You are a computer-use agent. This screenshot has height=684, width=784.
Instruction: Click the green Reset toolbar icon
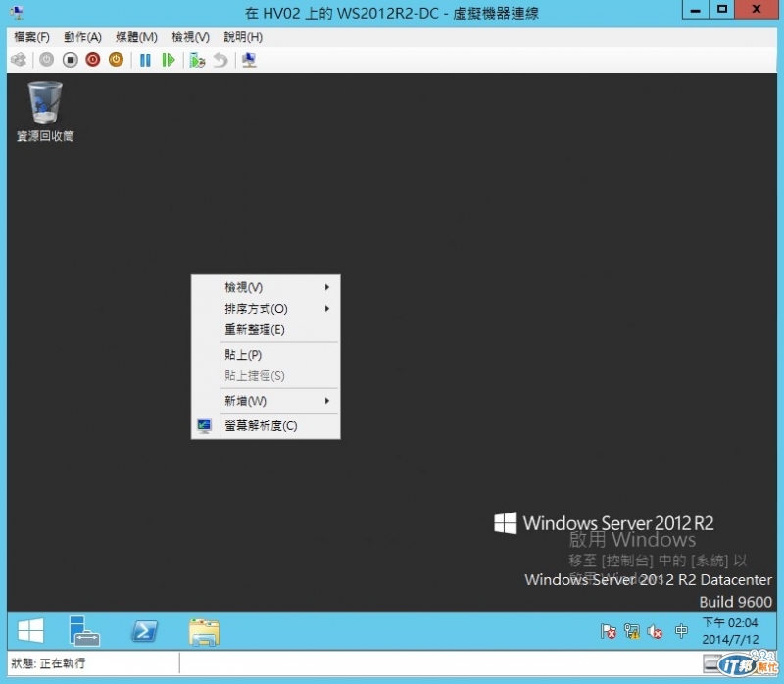tap(169, 60)
